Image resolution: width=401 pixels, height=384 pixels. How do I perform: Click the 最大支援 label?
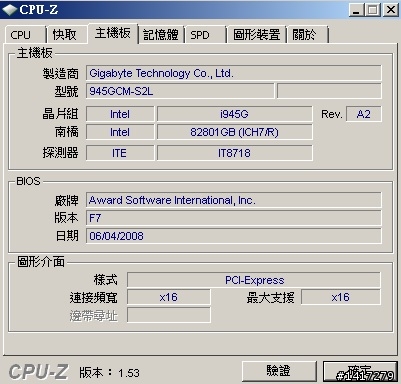coord(271,297)
